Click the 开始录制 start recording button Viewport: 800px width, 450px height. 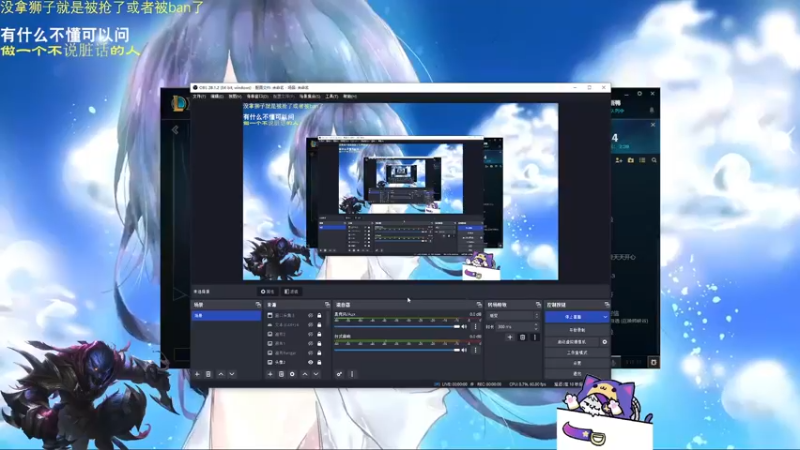point(577,330)
